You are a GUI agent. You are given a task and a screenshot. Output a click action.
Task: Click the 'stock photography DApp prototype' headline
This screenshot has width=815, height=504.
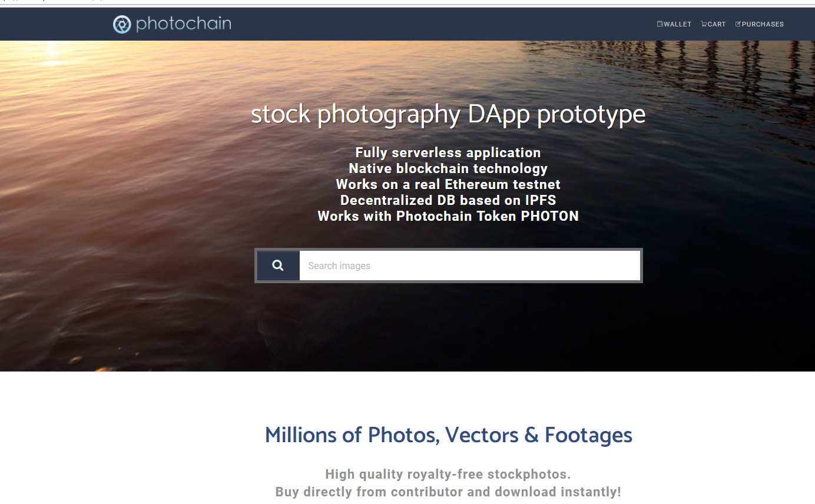(x=448, y=114)
